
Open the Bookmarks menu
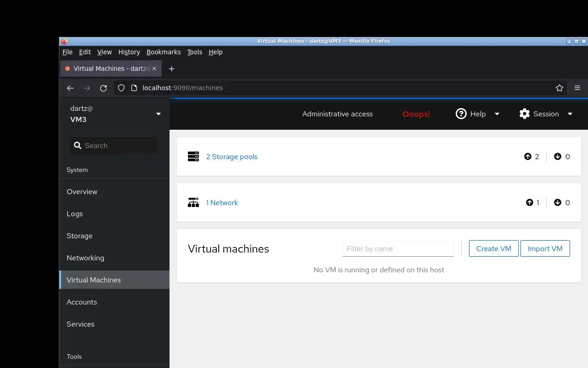point(164,52)
